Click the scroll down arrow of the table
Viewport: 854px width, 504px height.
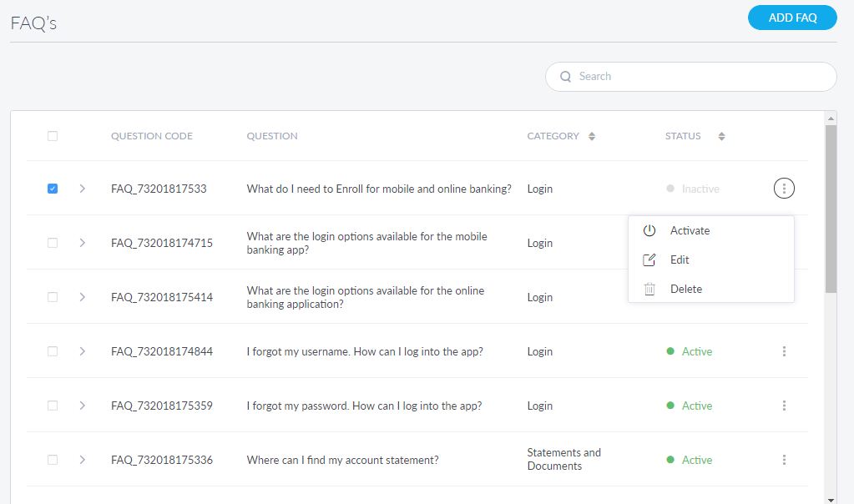point(831,499)
